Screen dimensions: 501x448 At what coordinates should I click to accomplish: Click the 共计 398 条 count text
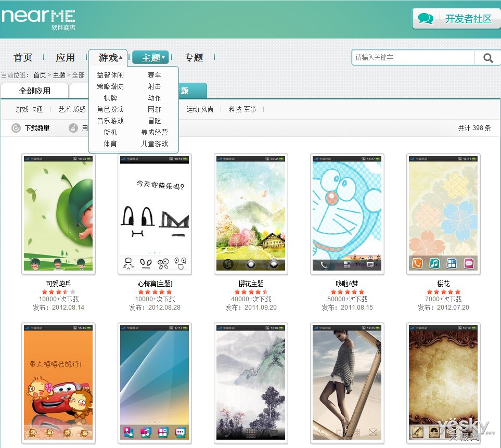pos(474,128)
